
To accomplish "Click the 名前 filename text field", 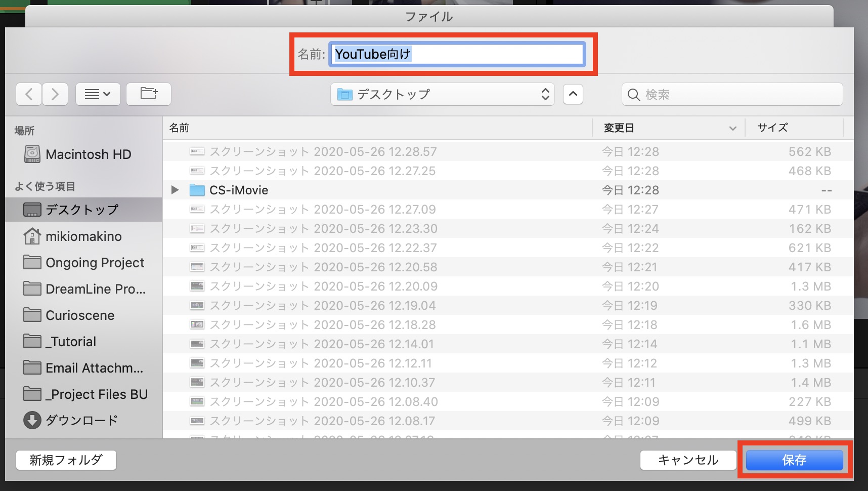I will tap(457, 54).
